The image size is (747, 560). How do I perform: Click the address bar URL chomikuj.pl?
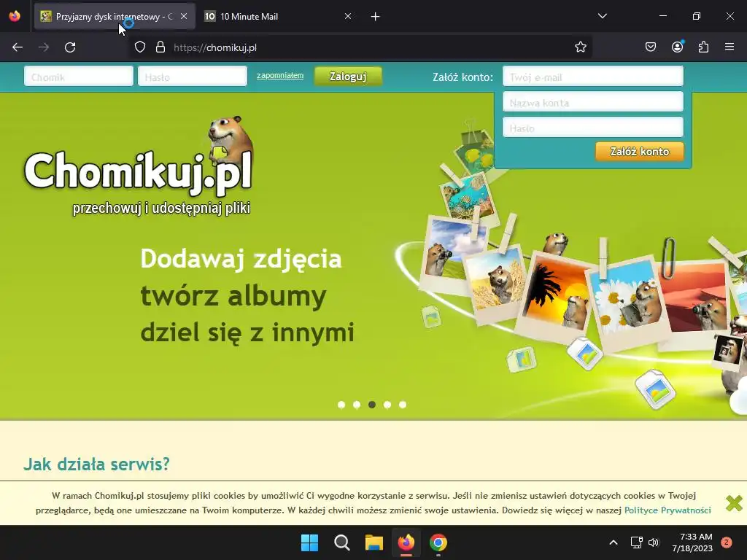tap(215, 47)
